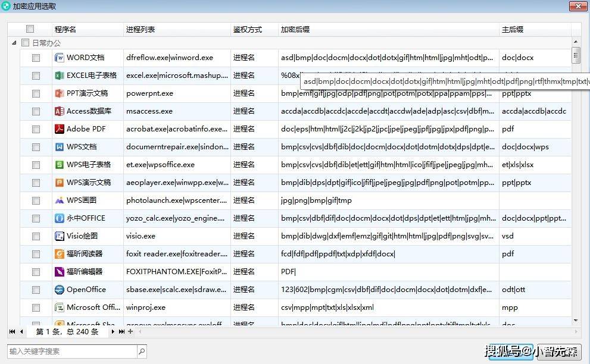
Task: Check the OpenOffice row checkbox
Action: [x=36, y=290]
